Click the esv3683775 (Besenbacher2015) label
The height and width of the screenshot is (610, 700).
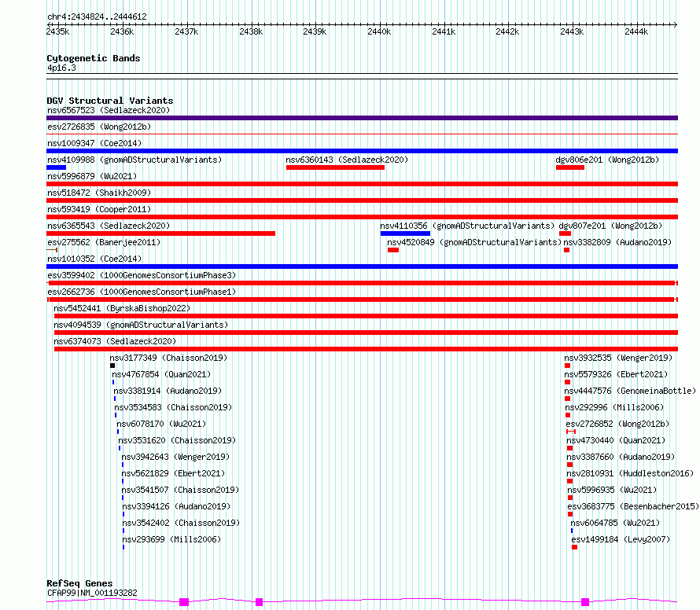633,506
